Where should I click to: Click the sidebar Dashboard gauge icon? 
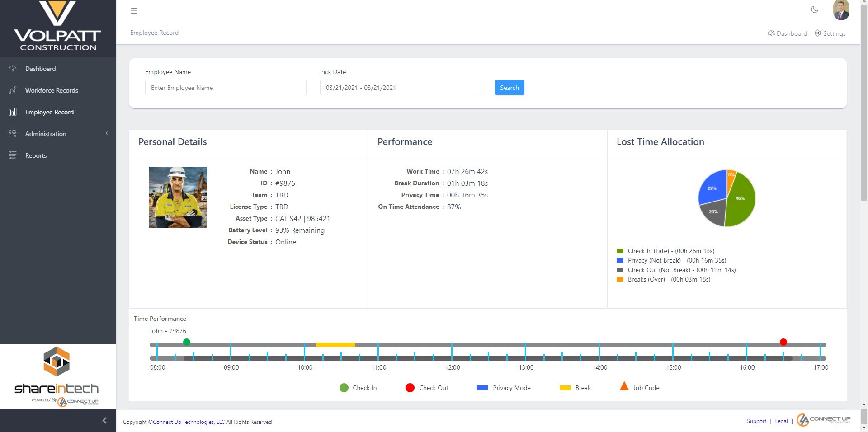(x=13, y=69)
